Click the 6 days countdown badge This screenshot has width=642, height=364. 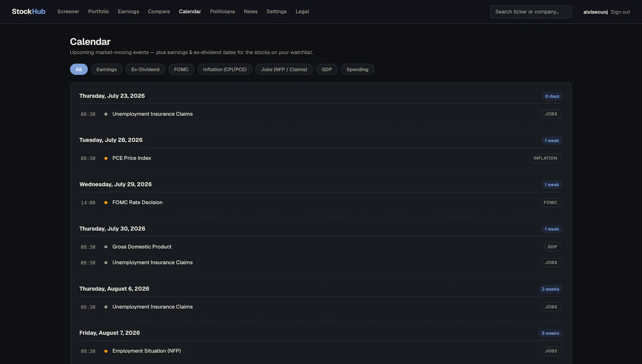pyautogui.click(x=552, y=96)
